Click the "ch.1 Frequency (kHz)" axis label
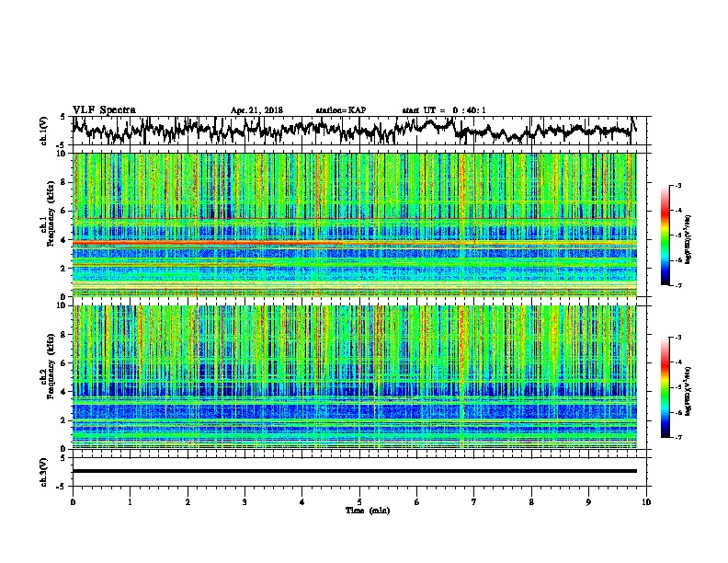Image resolution: width=728 pixels, height=563 pixels. (47, 213)
